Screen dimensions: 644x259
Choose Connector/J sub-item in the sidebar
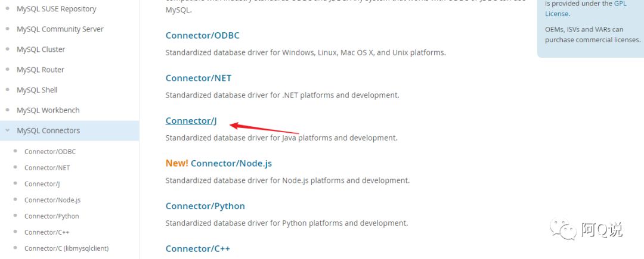[x=42, y=184]
